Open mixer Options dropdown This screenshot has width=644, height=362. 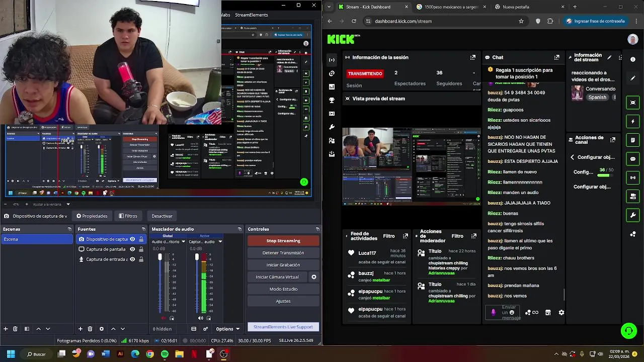(x=228, y=329)
